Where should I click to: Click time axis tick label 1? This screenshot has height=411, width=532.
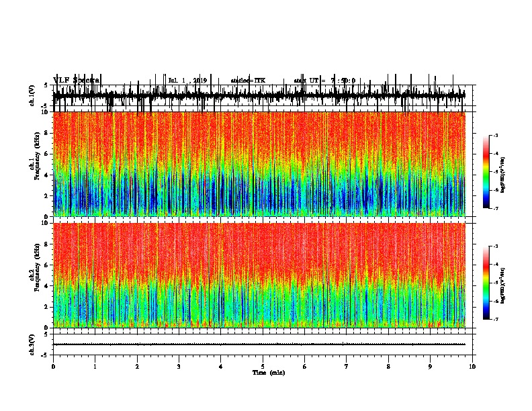(95, 367)
